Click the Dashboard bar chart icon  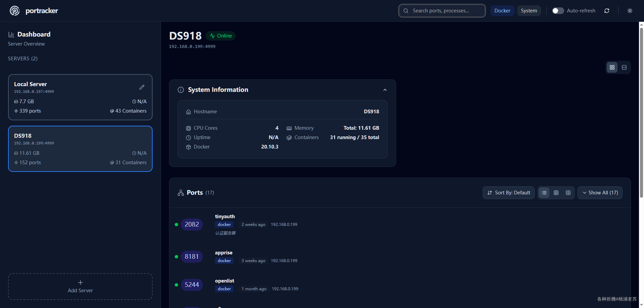click(11, 35)
